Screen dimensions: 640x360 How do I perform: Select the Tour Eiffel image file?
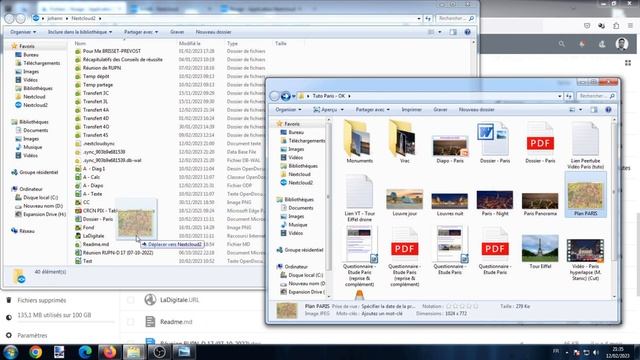pos(540,251)
